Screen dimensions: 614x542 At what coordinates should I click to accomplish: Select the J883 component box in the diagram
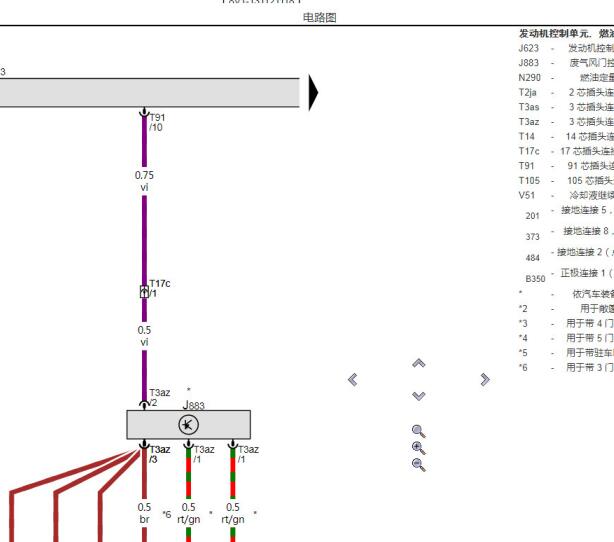pyautogui.click(x=188, y=425)
